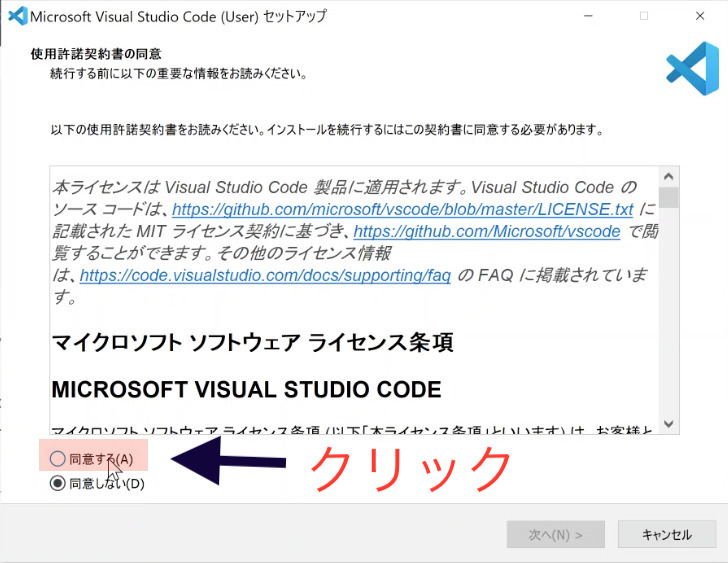728x563 pixels.
Task: Click the VS Code icon in title bar
Action: click(x=18, y=16)
